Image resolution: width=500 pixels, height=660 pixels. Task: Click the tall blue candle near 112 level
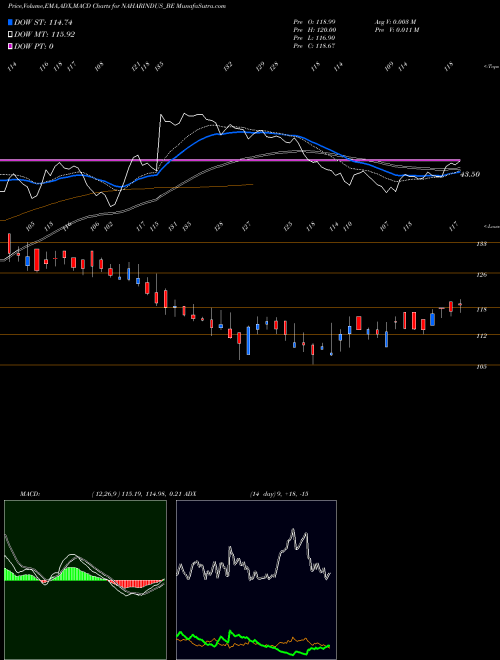click(248, 340)
